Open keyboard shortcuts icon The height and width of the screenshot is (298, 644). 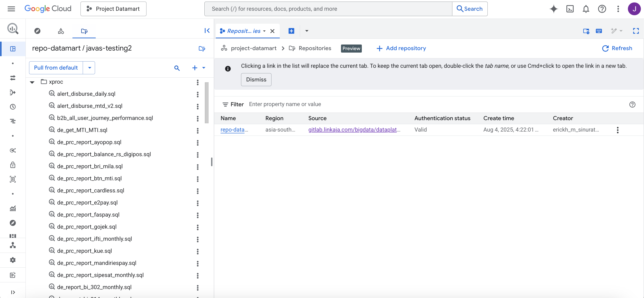click(599, 31)
